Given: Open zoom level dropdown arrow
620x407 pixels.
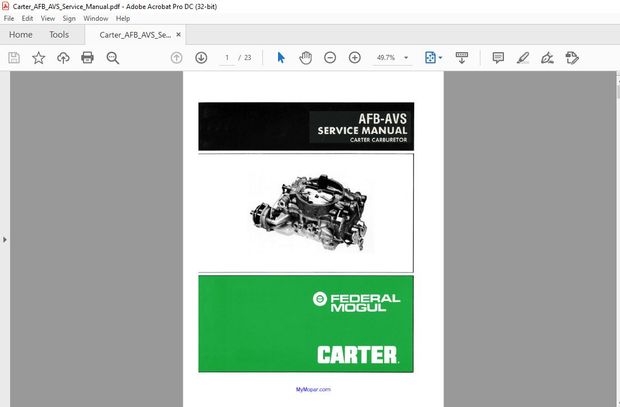Looking at the screenshot, I should (x=406, y=58).
